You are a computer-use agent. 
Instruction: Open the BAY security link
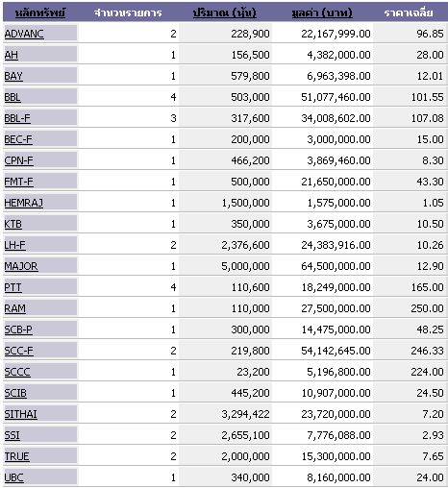[13, 76]
